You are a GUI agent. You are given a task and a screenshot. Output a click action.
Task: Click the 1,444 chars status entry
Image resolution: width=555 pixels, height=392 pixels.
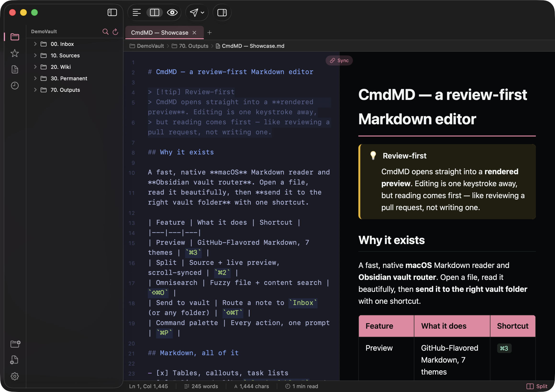click(251, 386)
